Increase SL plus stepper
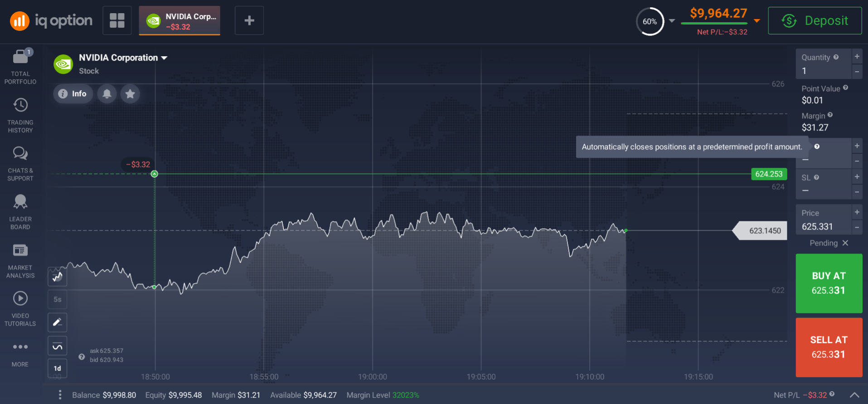Viewport: 868px width, 404px height. coord(857,177)
